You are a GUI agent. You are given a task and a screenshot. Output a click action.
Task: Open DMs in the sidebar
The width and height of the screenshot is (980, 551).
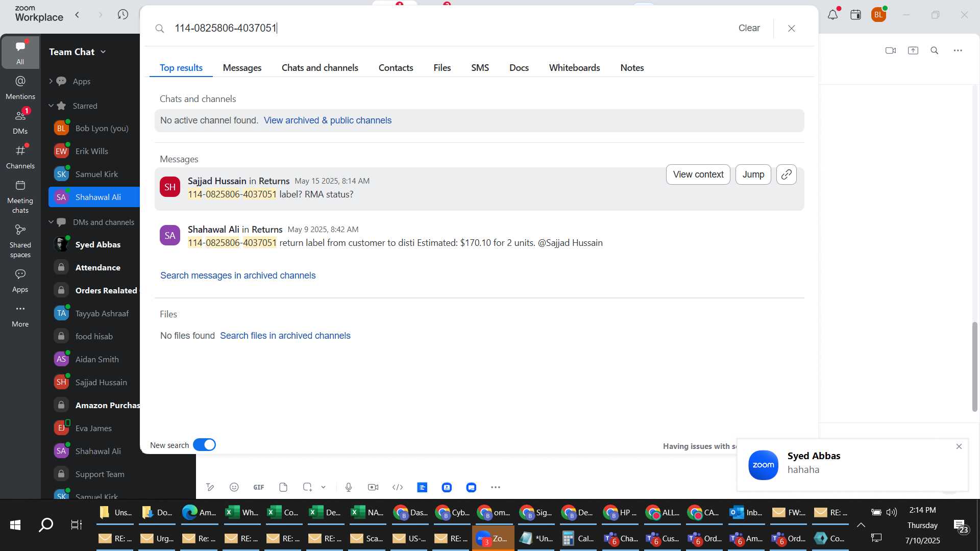click(20, 122)
